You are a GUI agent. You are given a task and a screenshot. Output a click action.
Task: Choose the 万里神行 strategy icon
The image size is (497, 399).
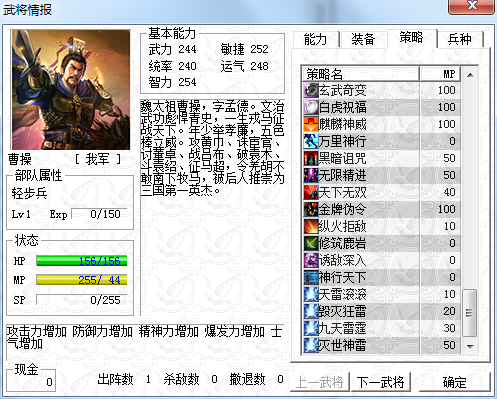pyautogui.click(x=311, y=141)
